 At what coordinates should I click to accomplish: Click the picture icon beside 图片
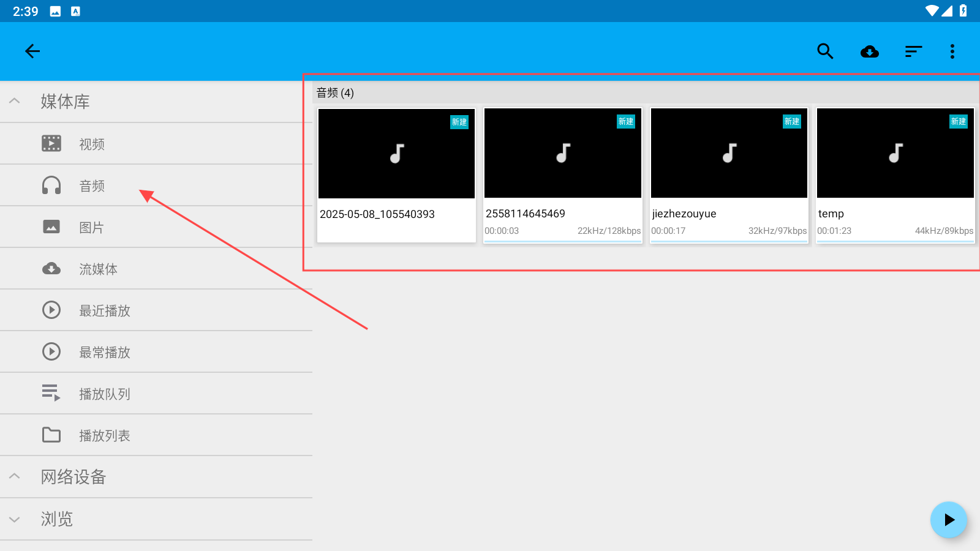pyautogui.click(x=51, y=227)
